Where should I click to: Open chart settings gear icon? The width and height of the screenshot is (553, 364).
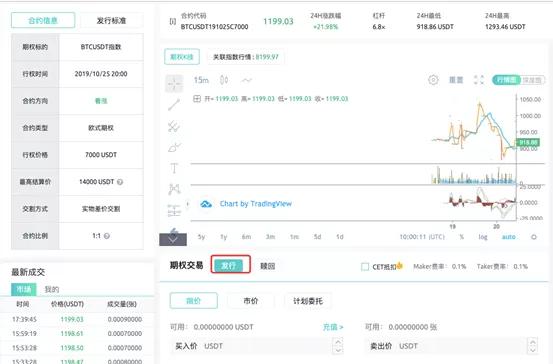(433, 80)
